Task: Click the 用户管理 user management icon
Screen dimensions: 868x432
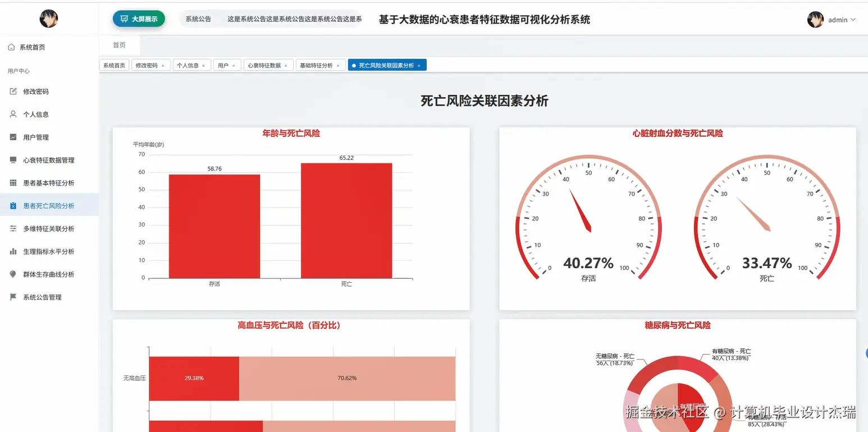Action: pos(14,137)
